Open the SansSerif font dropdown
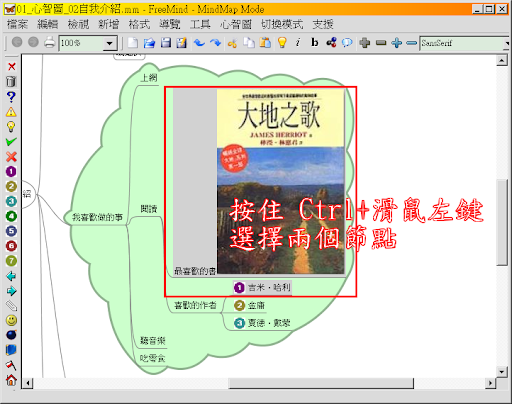This screenshot has width=512, height=404. click(x=507, y=43)
